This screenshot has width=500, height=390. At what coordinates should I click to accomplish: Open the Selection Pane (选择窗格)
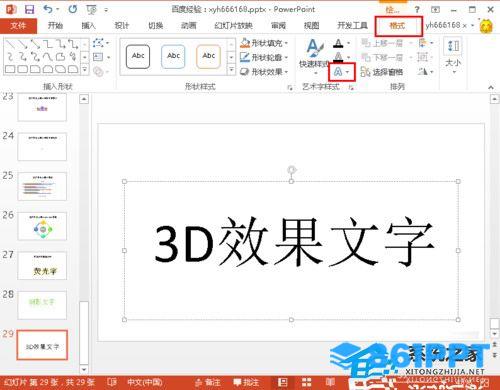[x=382, y=72]
